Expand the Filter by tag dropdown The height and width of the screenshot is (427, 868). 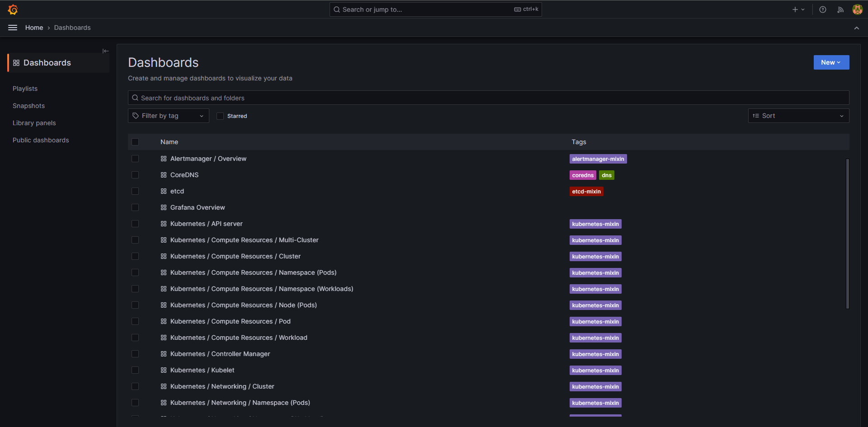[x=168, y=116]
